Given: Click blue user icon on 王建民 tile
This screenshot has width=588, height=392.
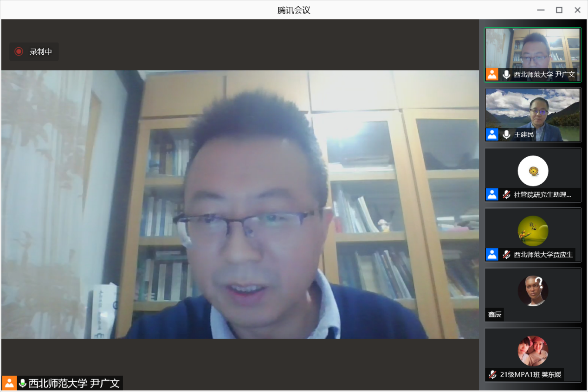Looking at the screenshot, I should pyautogui.click(x=492, y=135).
